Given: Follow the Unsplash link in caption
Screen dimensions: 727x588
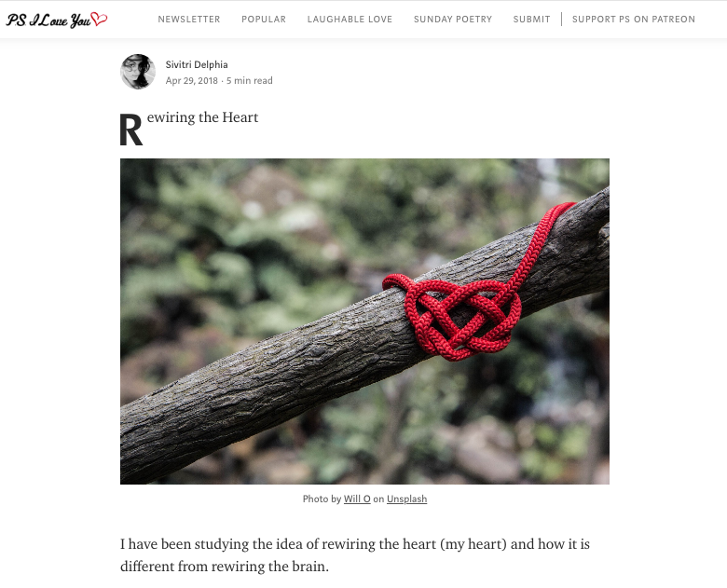Looking at the screenshot, I should pos(406,499).
